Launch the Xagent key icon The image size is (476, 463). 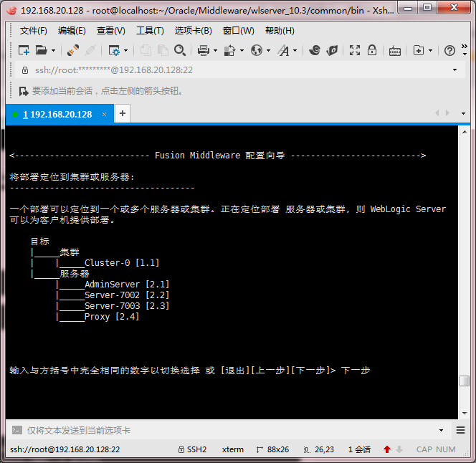pos(332,50)
